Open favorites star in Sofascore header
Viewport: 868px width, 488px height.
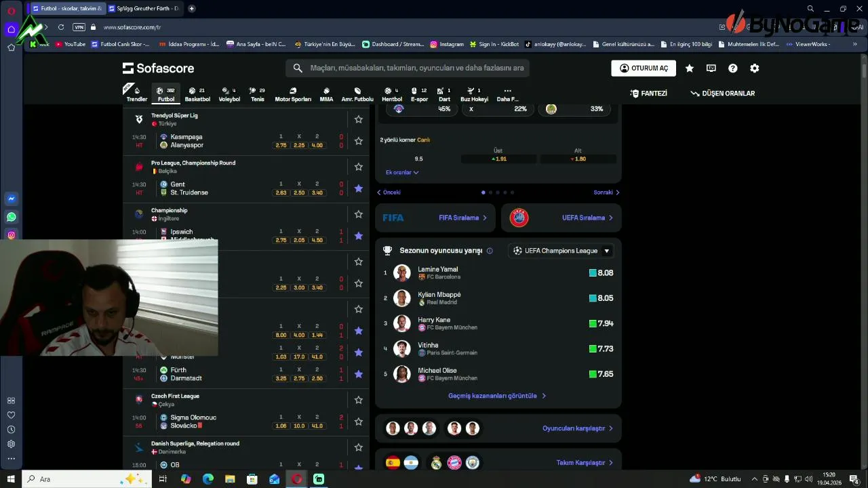click(690, 68)
